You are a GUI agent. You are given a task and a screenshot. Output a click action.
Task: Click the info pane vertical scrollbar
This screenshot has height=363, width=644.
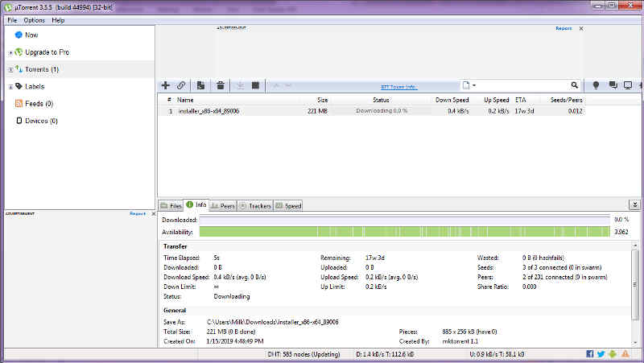(x=635, y=285)
